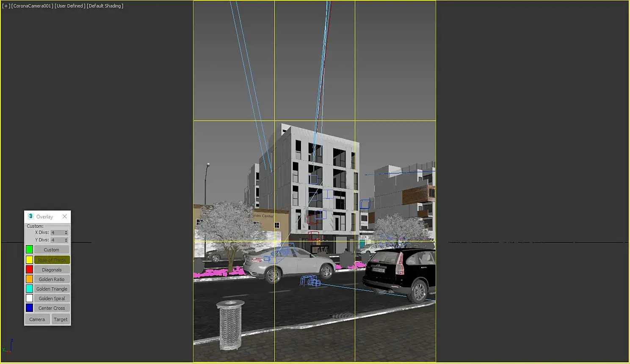Disable the Rule of Thirds overlay

tap(52, 260)
